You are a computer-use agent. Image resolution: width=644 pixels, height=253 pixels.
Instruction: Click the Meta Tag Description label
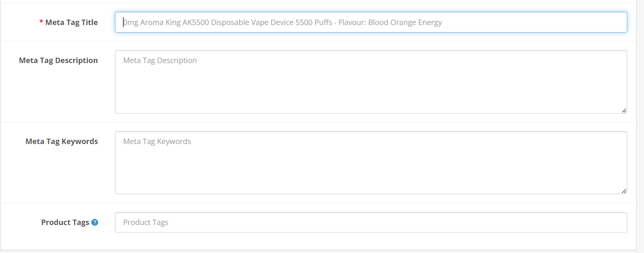(x=58, y=60)
